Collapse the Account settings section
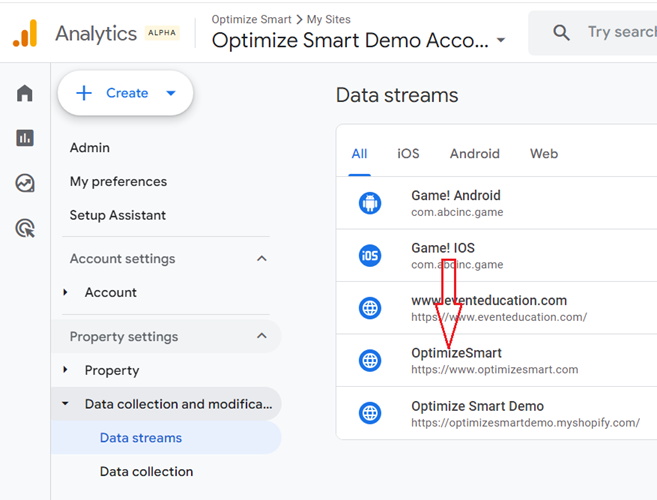657x500 pixels. click(x=262, y=259)
